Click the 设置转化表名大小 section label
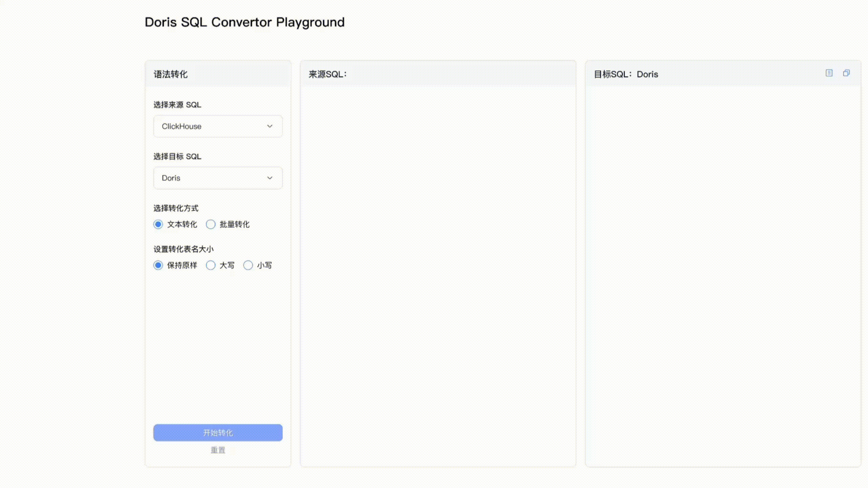868x488 pixels. click(x=183, y=249)
